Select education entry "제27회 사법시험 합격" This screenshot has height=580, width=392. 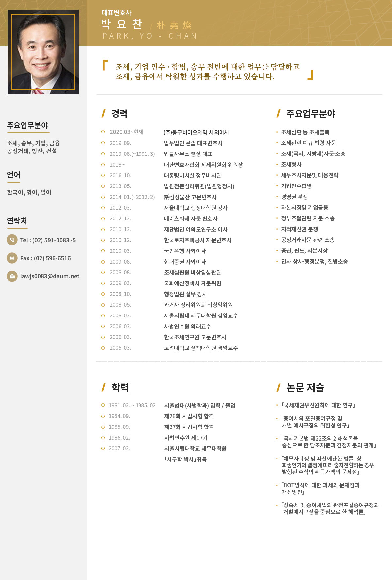pyautogui.click(x=189, y=427)
